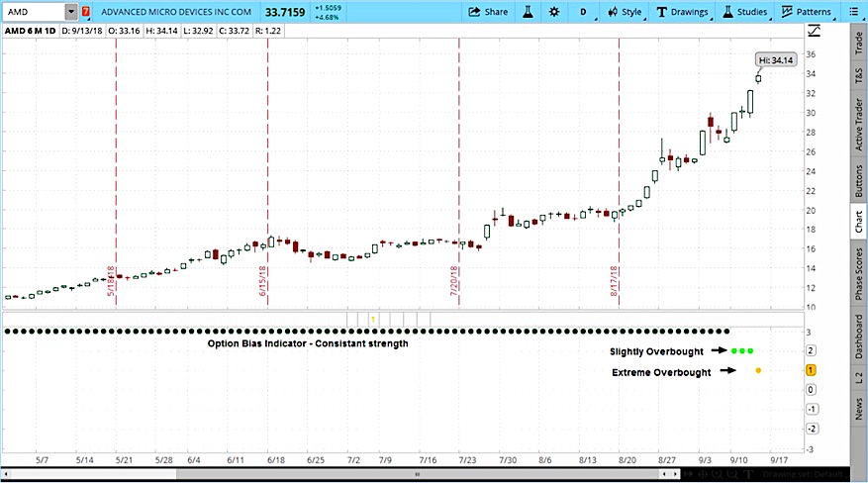Click the text drawing T icon in bottom bar
This screenshot has width=868, height=483.
(748, 474)
